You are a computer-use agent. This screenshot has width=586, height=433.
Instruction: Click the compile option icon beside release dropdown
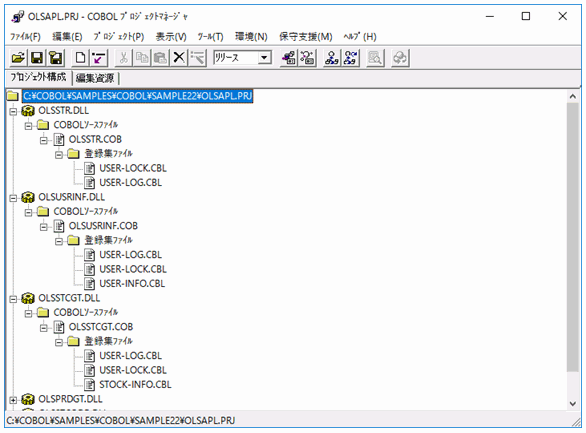pyautogui.click(x=289, y=58)
